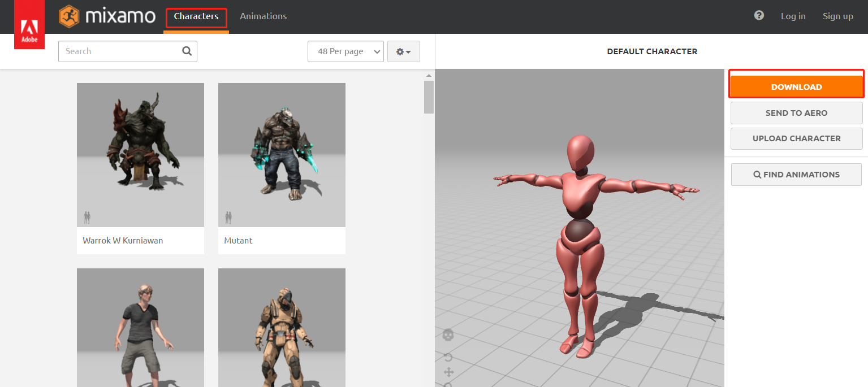Click the Warrok W Kurniawan name label
The image size is (868, 387).
coord(123,241)
